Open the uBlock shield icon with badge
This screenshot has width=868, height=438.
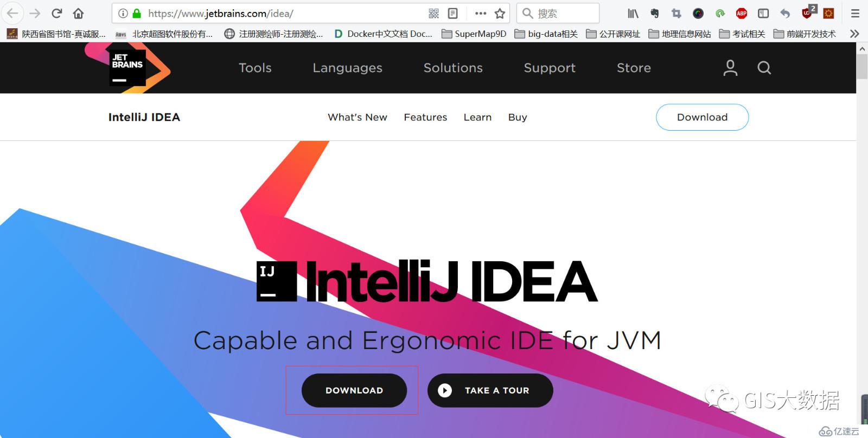(808, 12)
